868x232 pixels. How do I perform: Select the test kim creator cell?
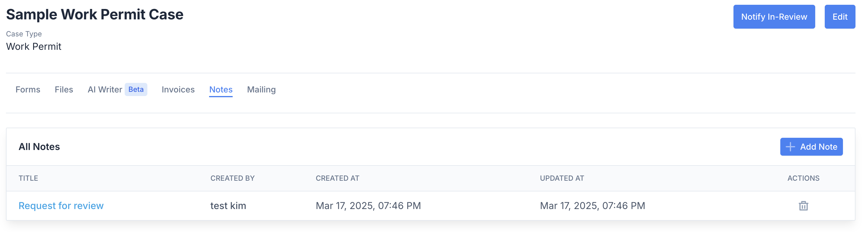coord(228,206)
